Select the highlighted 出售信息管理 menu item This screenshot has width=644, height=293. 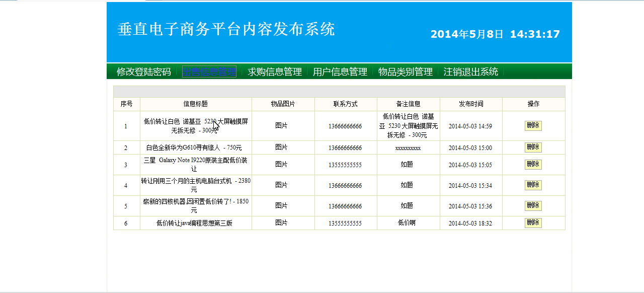[209, 72]
